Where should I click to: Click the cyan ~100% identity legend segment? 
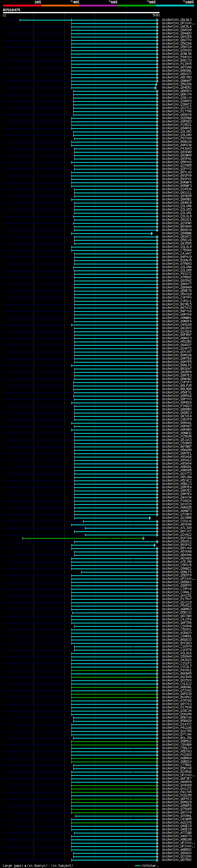tap(175, 6)
